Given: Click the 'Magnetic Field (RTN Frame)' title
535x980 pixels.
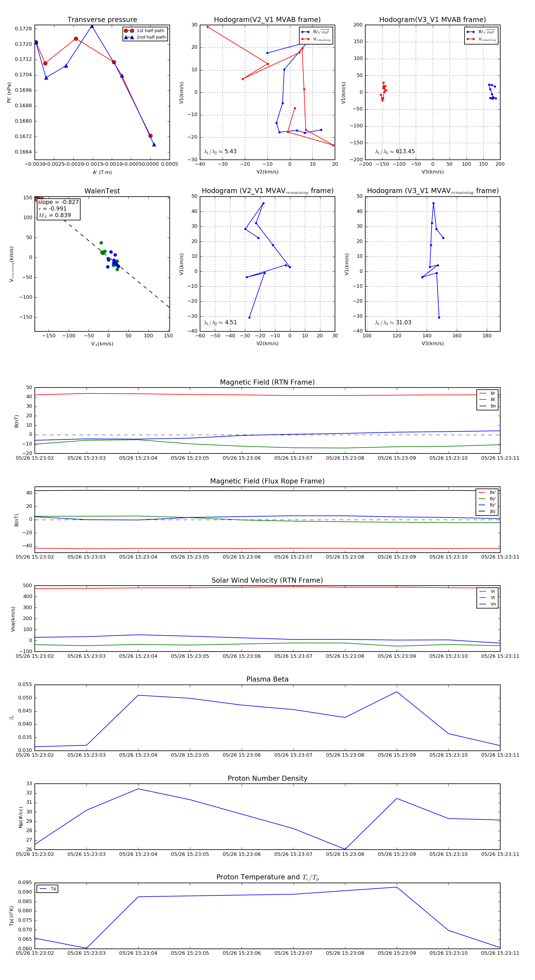Looking at the screenshot, I should point(267,382).
